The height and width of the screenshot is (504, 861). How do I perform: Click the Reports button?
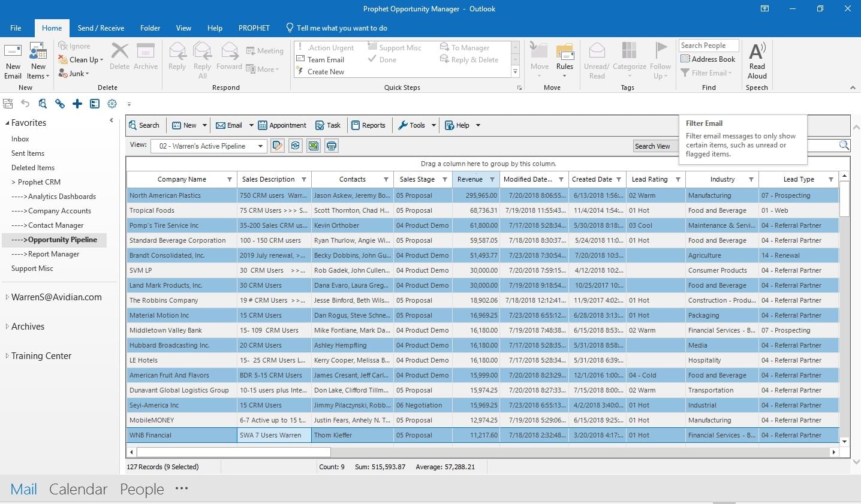[368, 125]
